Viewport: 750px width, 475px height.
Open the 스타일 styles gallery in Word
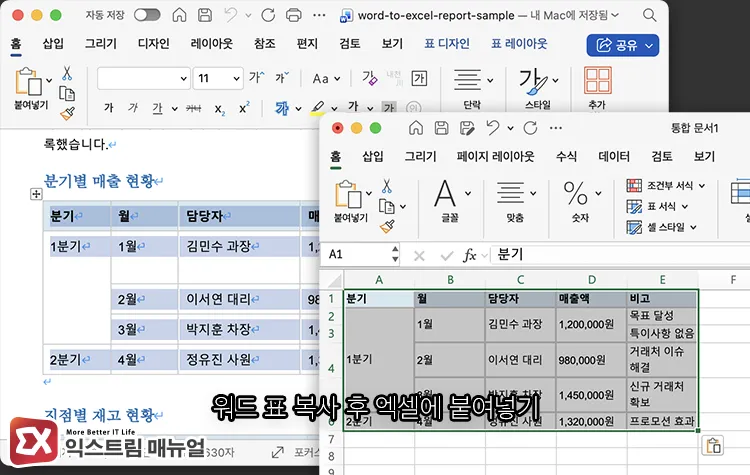pyautogui.click(x=538, y=88)
